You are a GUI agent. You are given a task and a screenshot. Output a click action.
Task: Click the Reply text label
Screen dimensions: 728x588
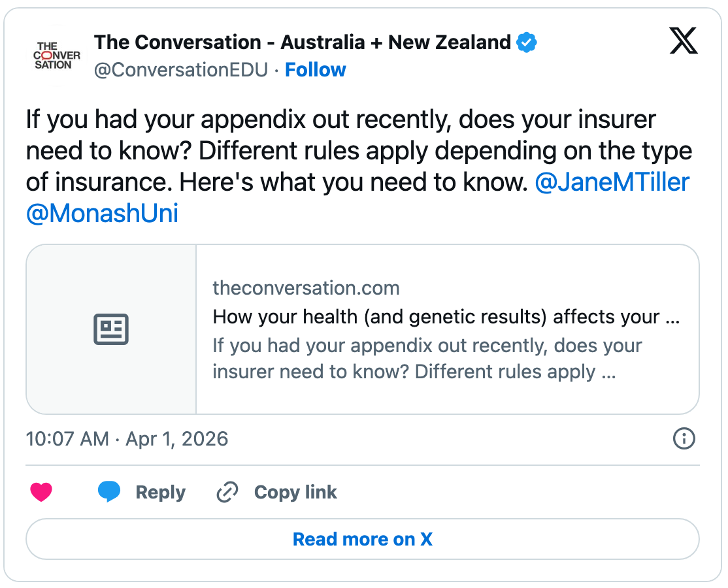[160, 492]
